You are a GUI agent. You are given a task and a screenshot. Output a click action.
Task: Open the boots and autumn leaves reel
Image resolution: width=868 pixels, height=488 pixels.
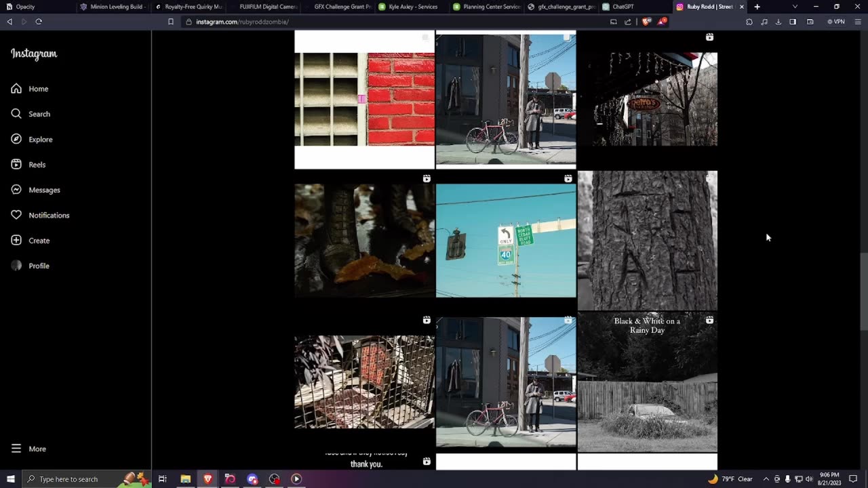click(364, 241)
